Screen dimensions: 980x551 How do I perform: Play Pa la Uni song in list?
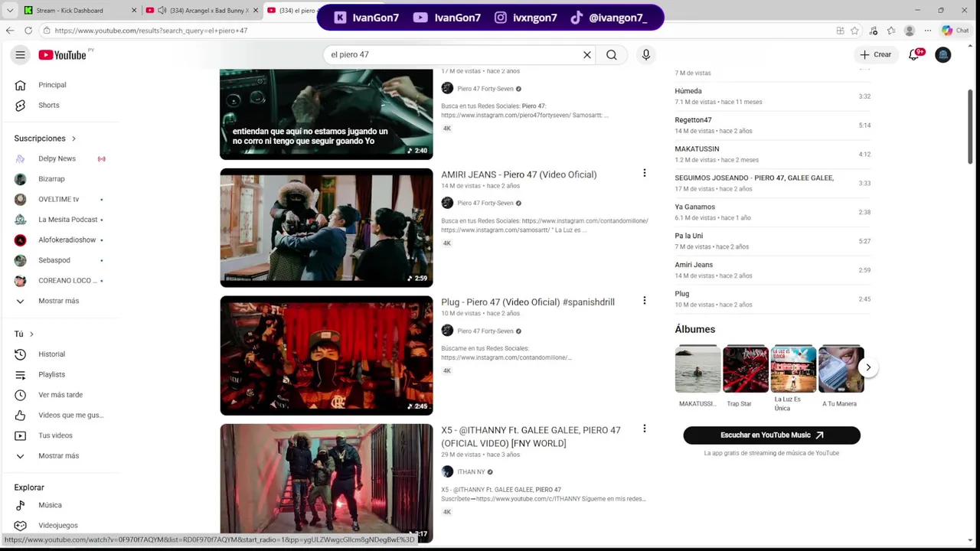click(x=773, y=241)
